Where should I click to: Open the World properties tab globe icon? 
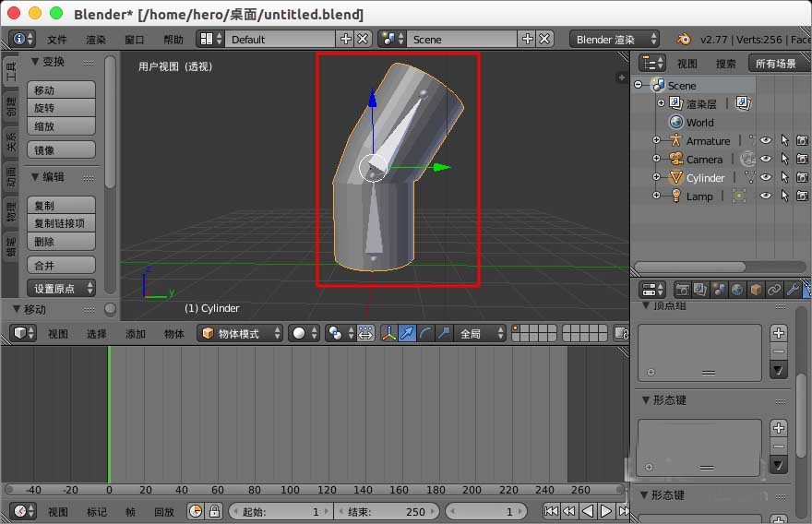737,290
